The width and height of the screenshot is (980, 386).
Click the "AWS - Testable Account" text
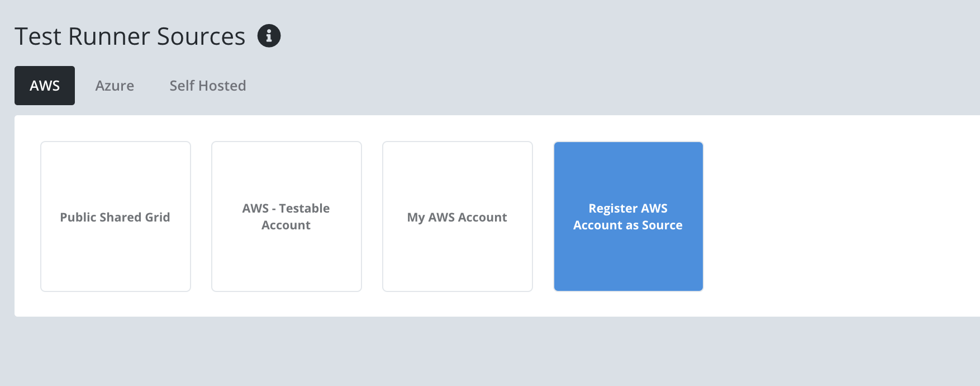[x=286, y=216]
